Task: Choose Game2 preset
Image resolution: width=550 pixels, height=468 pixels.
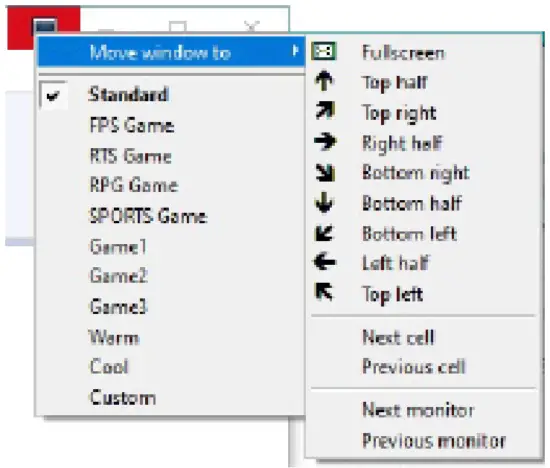Action: click(x=119, y=275)
